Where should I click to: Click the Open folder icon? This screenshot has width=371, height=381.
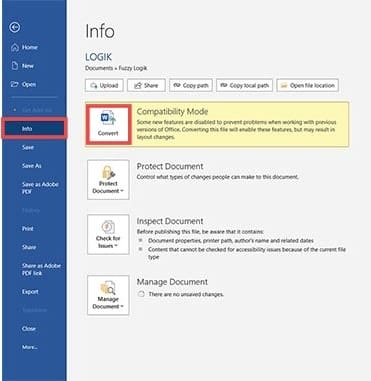tap(14, 84)
